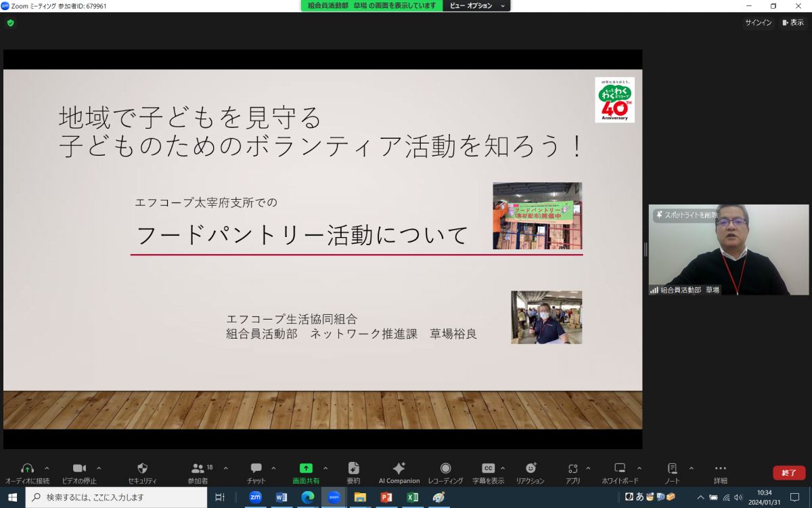The width and height of the screenshot is (812, 508).
Task: Open the notification center icon
Action: coord(795,497)
